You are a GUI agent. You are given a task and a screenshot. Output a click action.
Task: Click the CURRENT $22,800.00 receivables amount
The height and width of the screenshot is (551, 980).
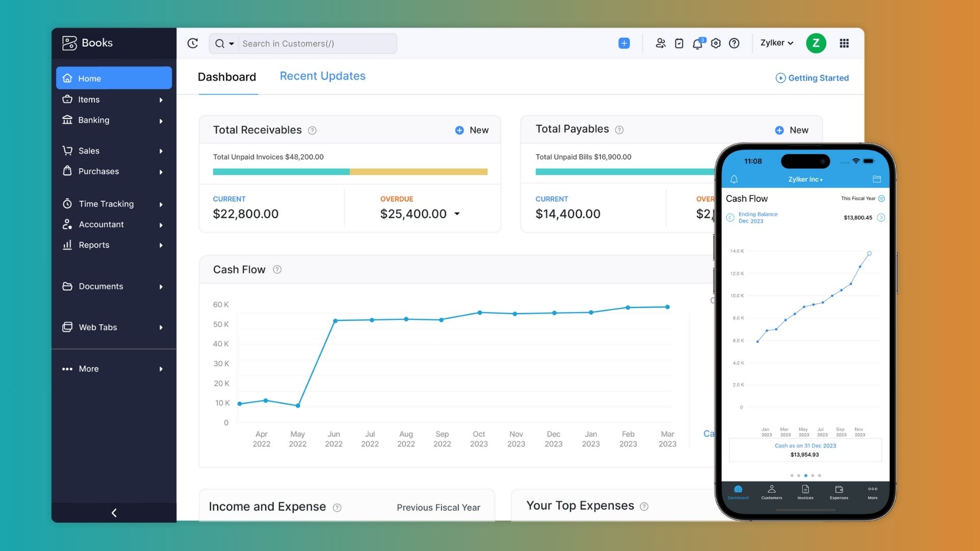point(246,214)
